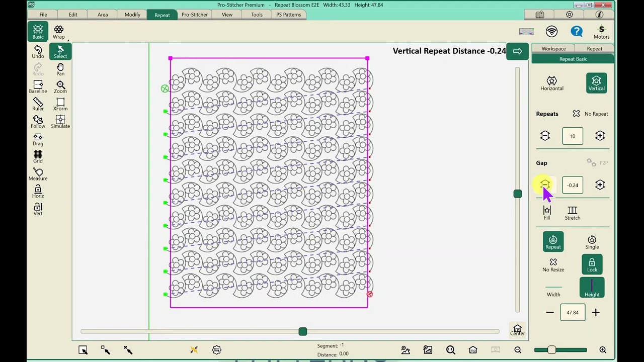Select the Baseline tool
The width and height of the screenshot is (644, 362).
pyautogui.click(x=38, y=87)
